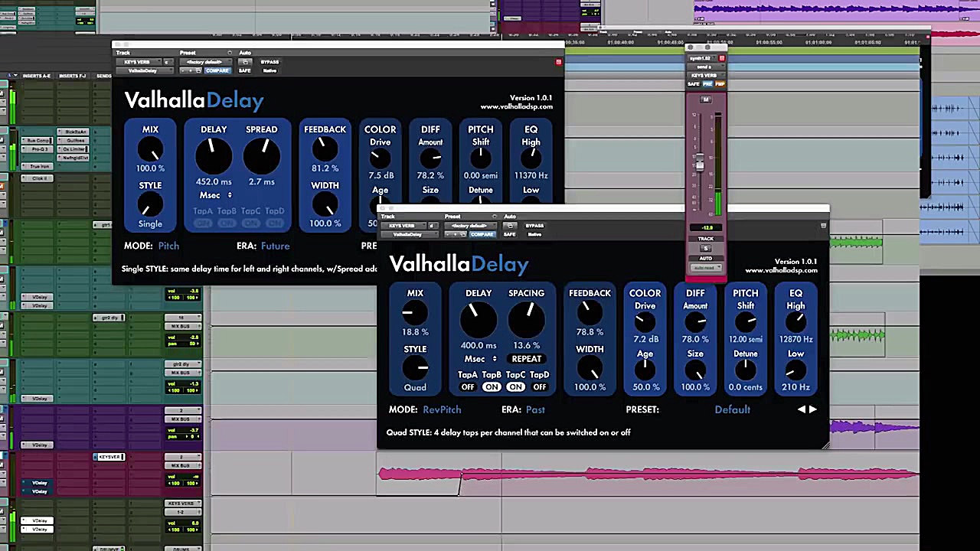Turn off TapC in front ValhallaDelay window

point(515,387)
